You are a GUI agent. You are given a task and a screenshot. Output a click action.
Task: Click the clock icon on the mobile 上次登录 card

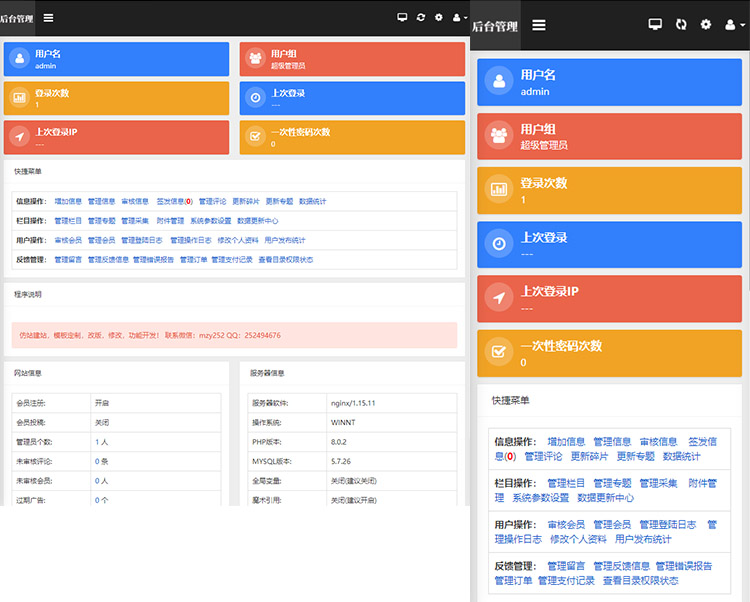[x=499, y=244]
